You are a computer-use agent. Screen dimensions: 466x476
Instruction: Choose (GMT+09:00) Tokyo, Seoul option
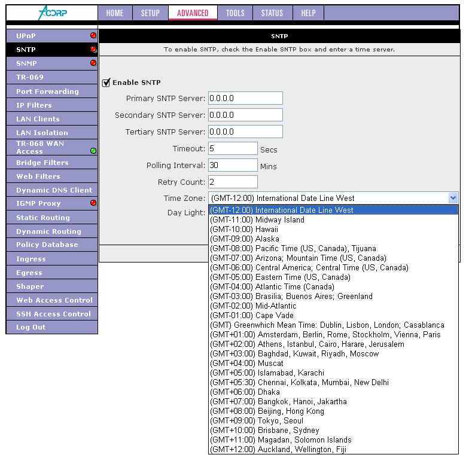pyautogui.click(x=333, y=421)
